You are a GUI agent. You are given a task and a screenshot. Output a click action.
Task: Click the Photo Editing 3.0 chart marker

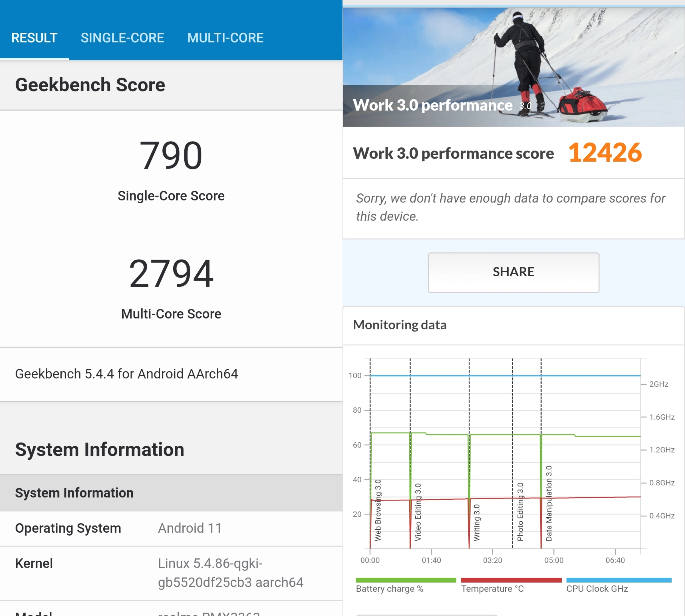coord(520,512)
